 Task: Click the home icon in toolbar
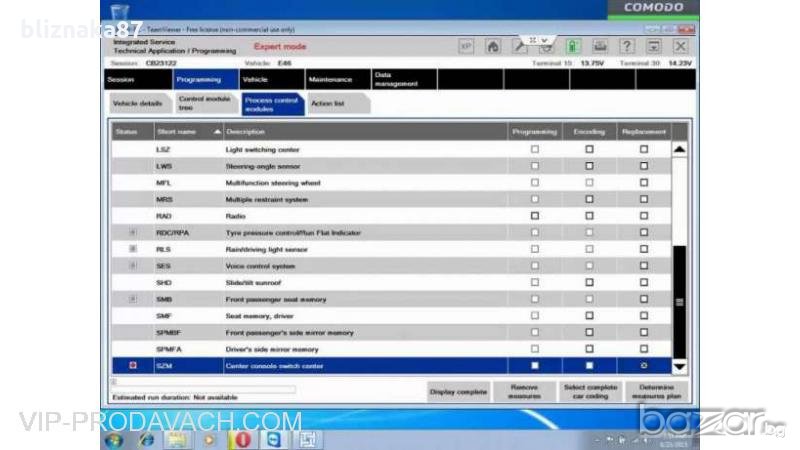493,47
